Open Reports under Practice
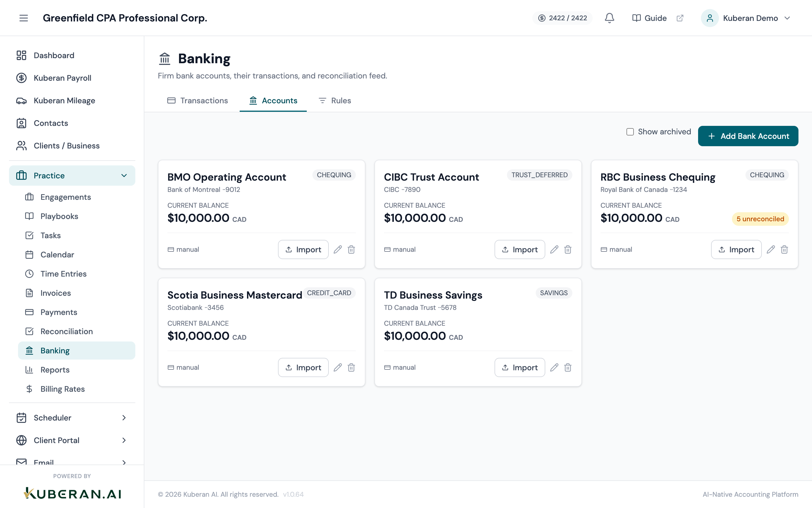Screen dimensions: 812x508 pyautogui.click(x=76, y=370)
